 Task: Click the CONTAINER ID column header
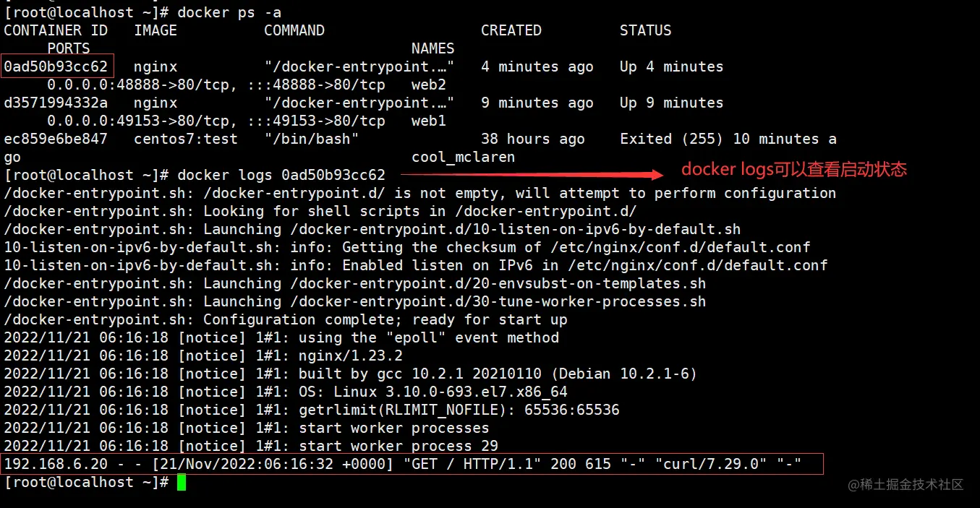tap(56, 30)
